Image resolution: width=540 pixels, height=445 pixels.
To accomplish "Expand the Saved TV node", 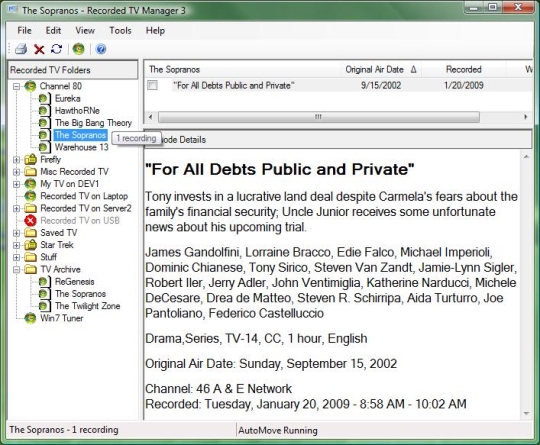I will (x=16, y=233).
